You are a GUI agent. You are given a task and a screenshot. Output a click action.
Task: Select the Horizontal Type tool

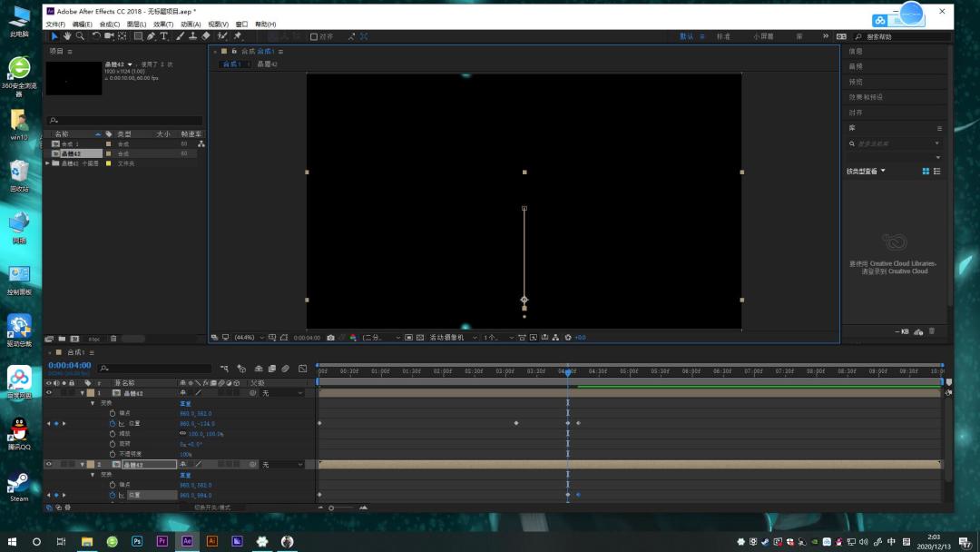click(x=163, y=36)
